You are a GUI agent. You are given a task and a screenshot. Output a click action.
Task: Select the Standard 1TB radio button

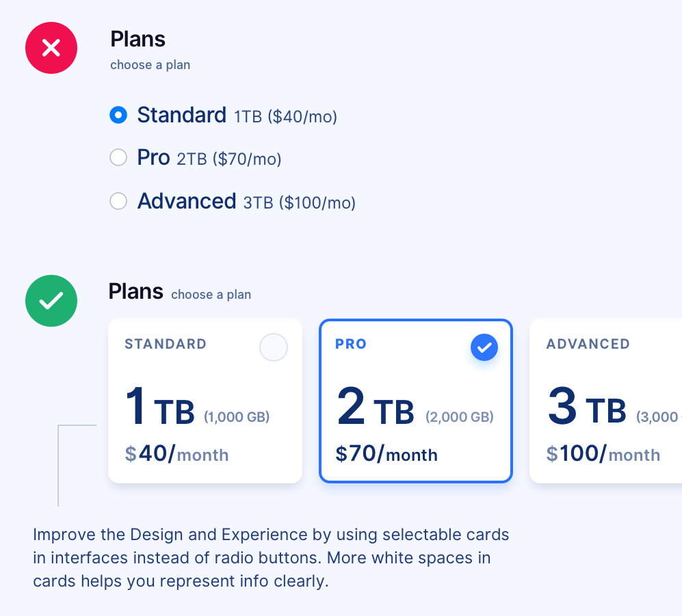pyautogui.click(x=118, y=116)
